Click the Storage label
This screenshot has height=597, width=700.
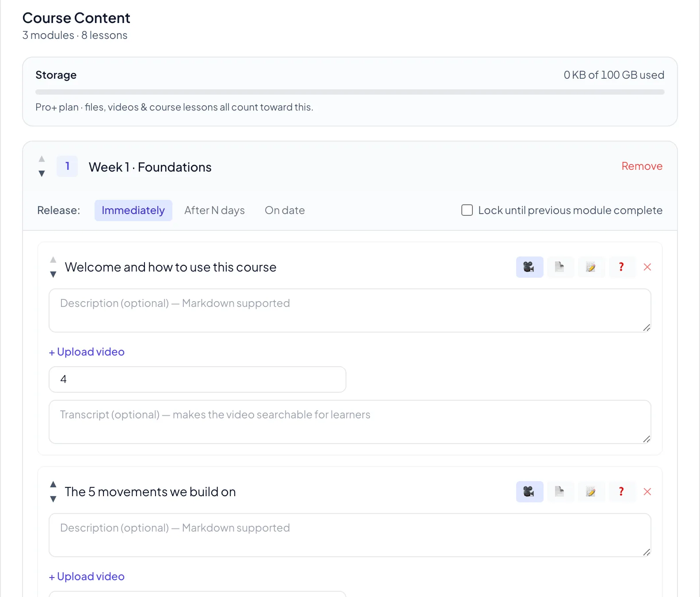click(x=56, y=75)
